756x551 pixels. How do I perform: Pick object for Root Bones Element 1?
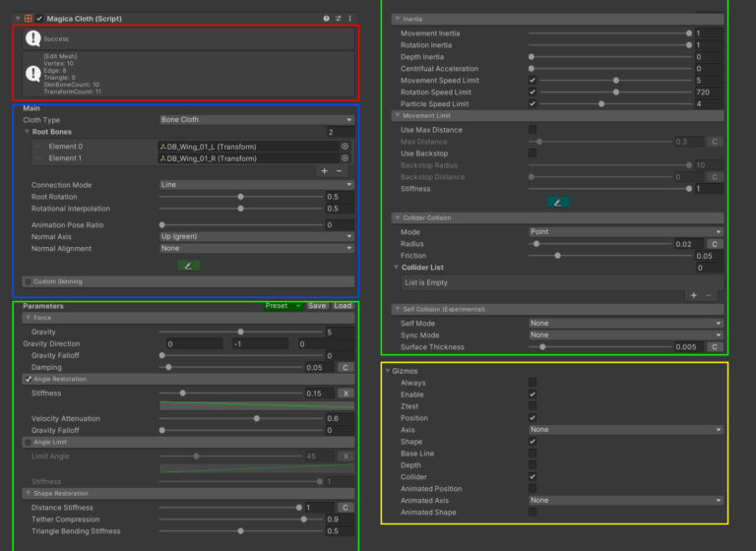(345, 158)
